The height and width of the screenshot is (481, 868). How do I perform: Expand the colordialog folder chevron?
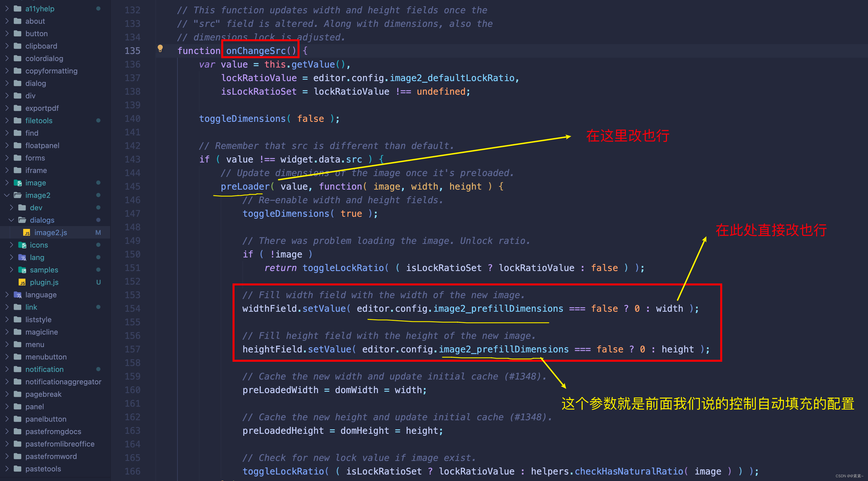tap(7, 58)
